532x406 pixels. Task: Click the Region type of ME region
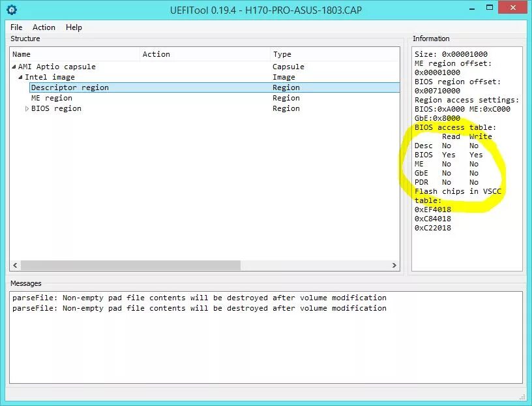click(286, 98)
